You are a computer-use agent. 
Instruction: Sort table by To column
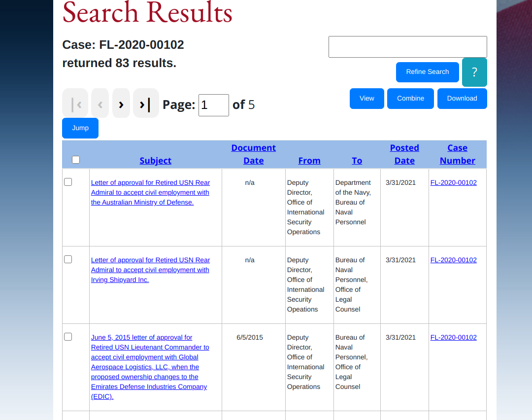pos(357,161)
